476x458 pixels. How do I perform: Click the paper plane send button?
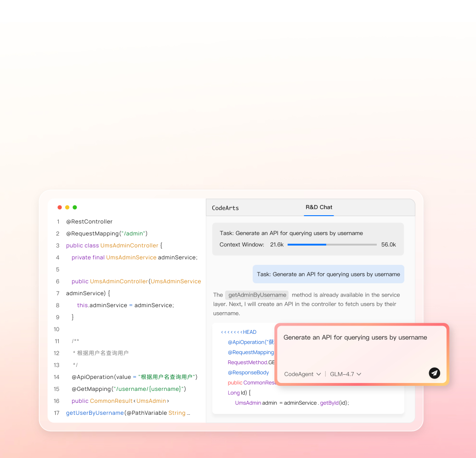coord(434,373)
